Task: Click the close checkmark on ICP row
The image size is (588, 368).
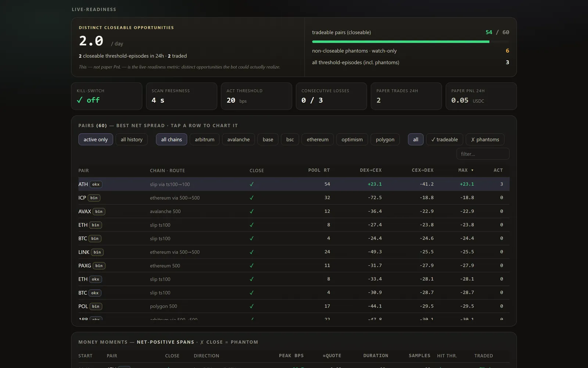Action: click(252, 198)
